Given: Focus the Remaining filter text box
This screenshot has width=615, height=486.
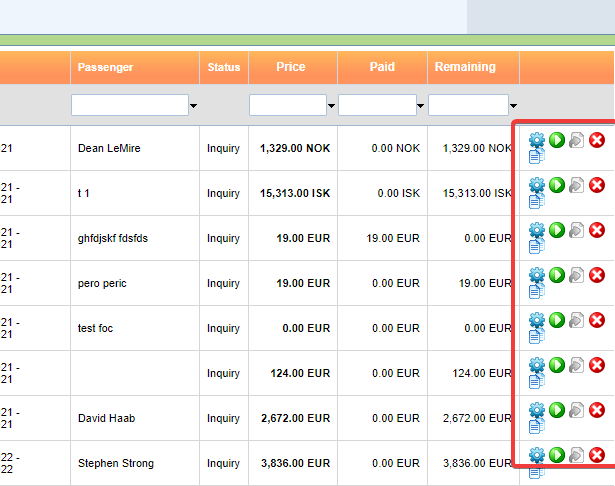Looking at the screenshot, I should [x=469, y=105].
